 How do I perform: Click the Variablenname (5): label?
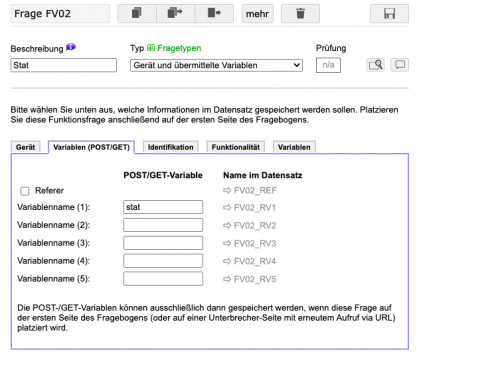tap(54, 279)
